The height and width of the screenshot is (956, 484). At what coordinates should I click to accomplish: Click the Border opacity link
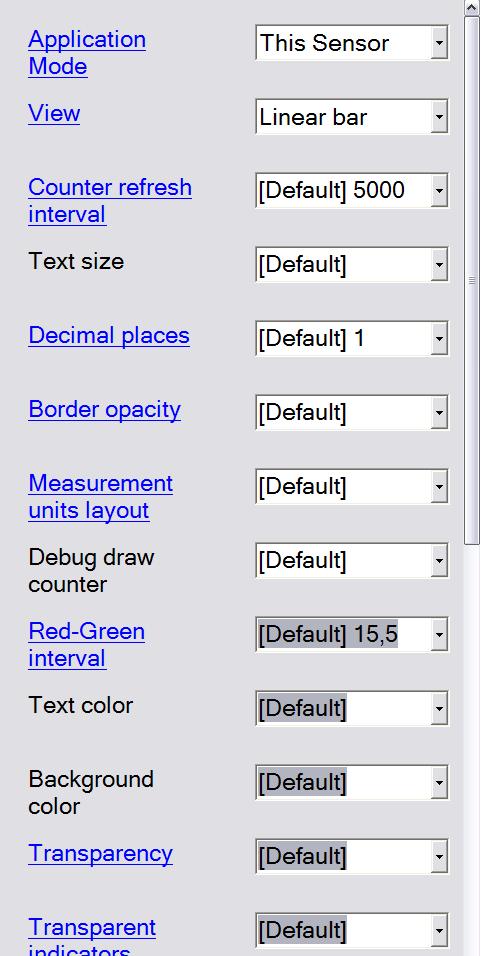[x=105, y=410]
